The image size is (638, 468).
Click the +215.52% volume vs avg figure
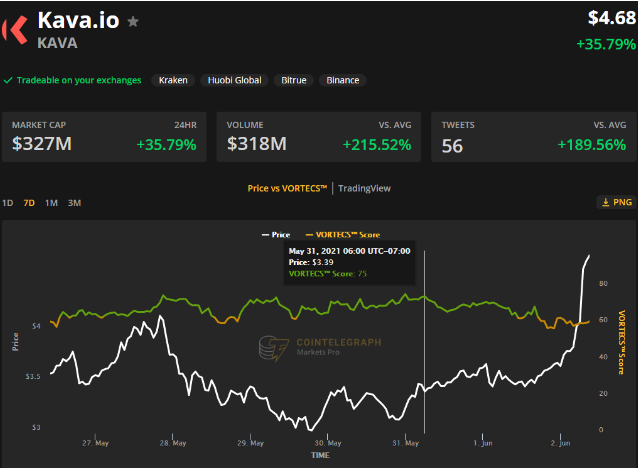[377, 145]
